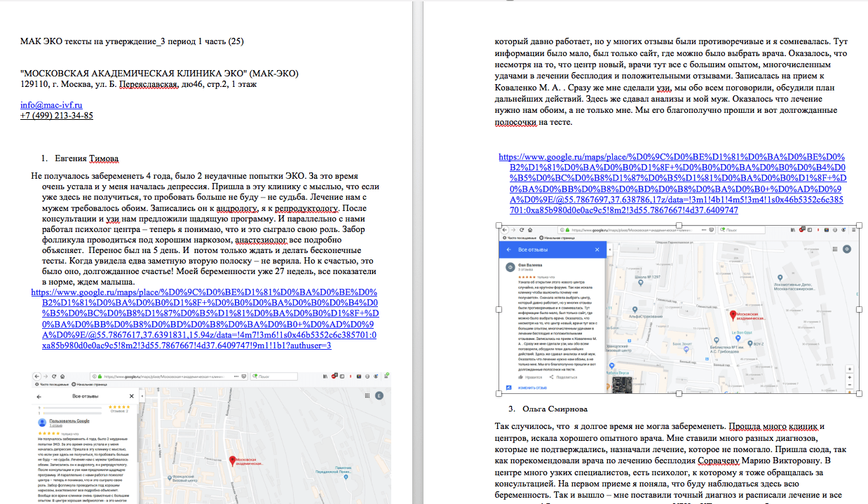
Task: Click the Google apps grid icon in left-page screenshot
Action: tap(367, 395)
